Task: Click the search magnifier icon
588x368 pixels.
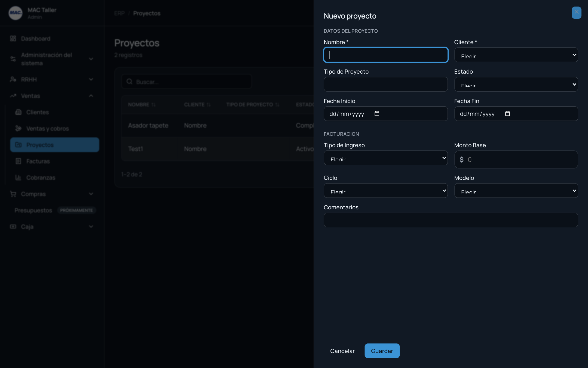Action: 129,82
